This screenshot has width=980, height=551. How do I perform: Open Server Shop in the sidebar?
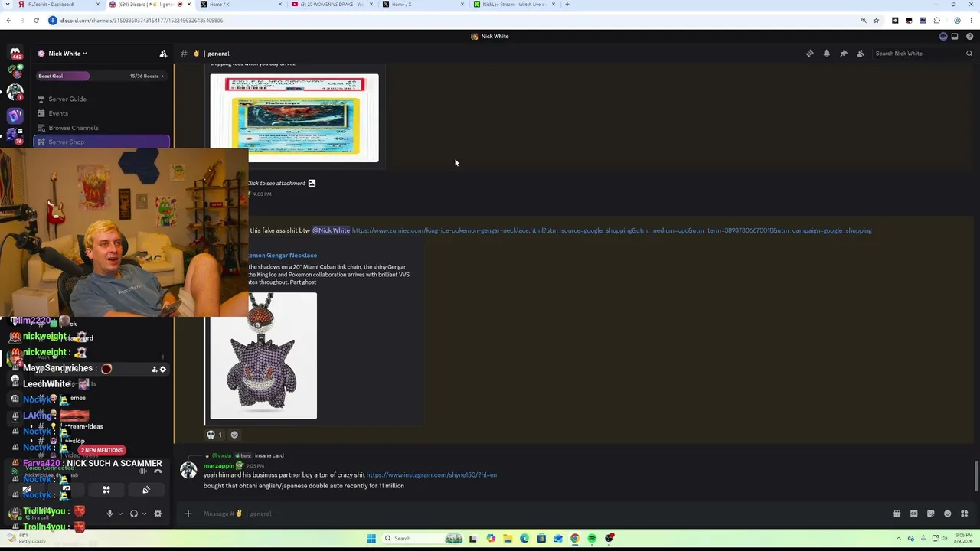(102, 142)
